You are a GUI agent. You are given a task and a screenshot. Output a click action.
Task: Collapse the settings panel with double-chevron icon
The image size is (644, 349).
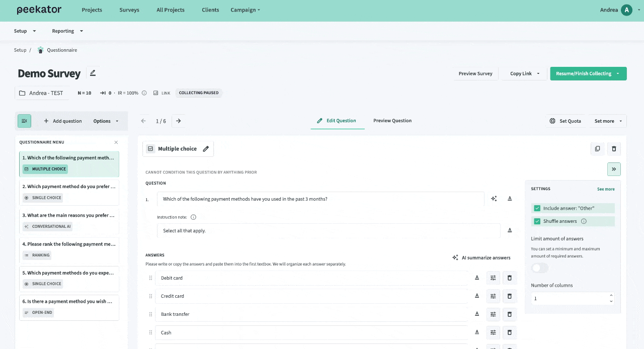(x=614, y=169)
